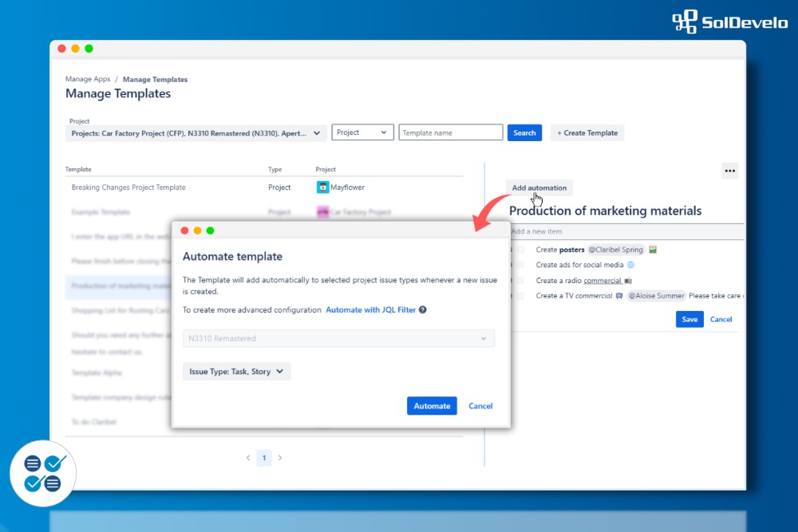This screenshot has width=798, height=532.
Task: Go to previous page arrow in pagination
Action: pos(247,458)
